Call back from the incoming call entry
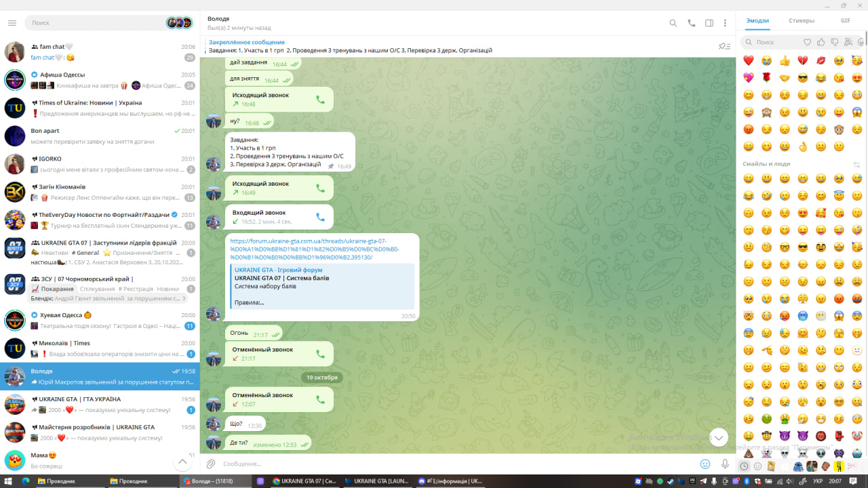868x488 pixels. pyautogui.click(x=321, y=217)
